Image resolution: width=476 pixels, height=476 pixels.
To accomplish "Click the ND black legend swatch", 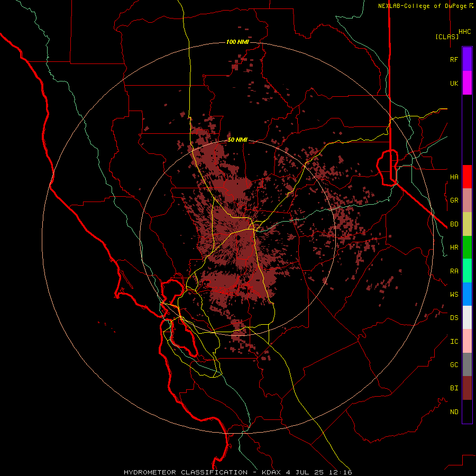I will point(467,411).
